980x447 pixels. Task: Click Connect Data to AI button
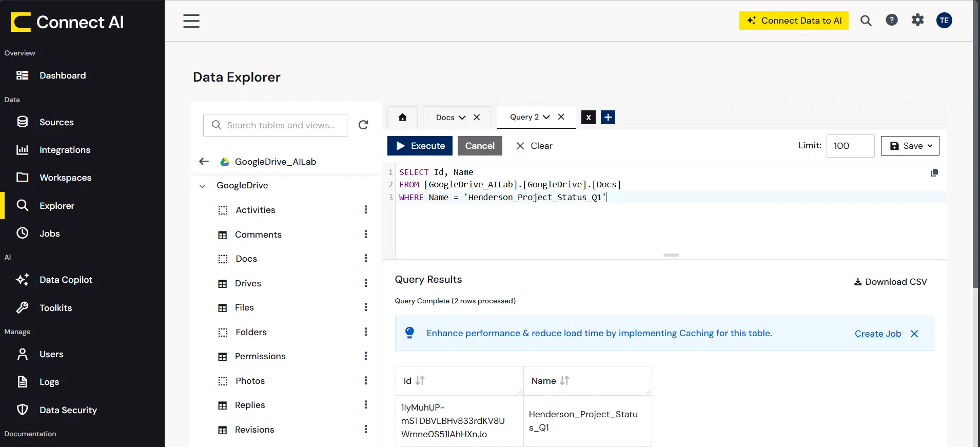point(794,21)
